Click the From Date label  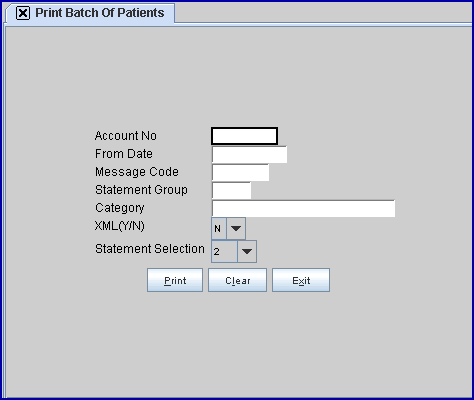[x=124, y=154]
